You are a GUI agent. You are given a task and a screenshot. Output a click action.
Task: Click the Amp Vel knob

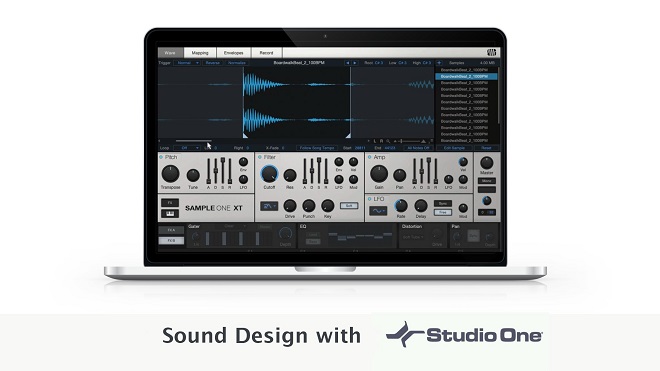463,162
